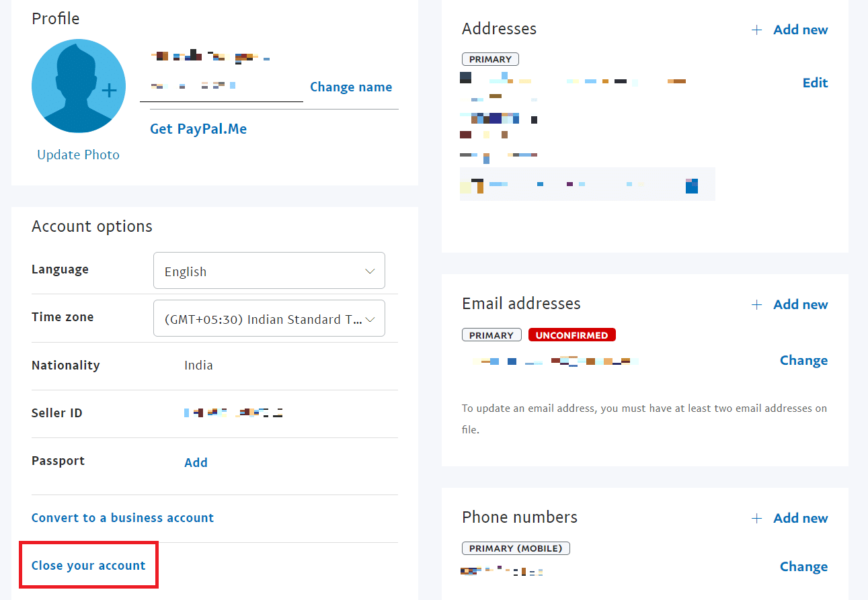The height and width of the screenshot is (600, 868).
Task: Click the plus icon beside Phone numbers Add new
Action: point(757,518)
